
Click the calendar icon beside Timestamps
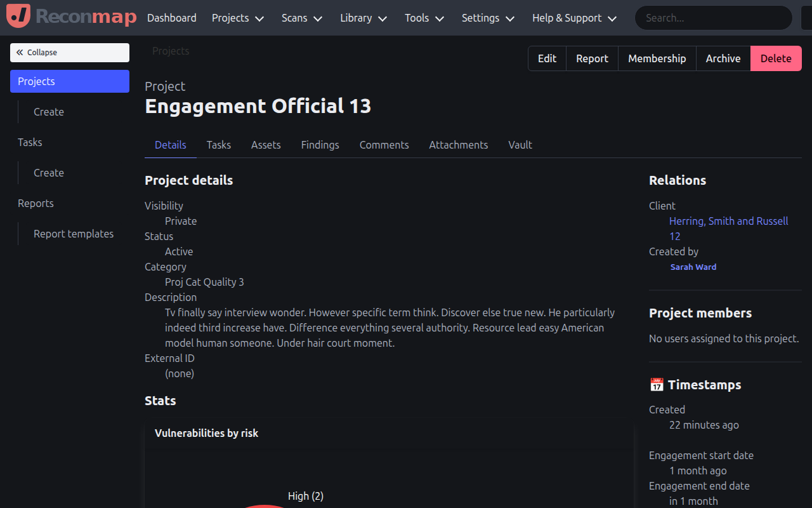[657, 384]
